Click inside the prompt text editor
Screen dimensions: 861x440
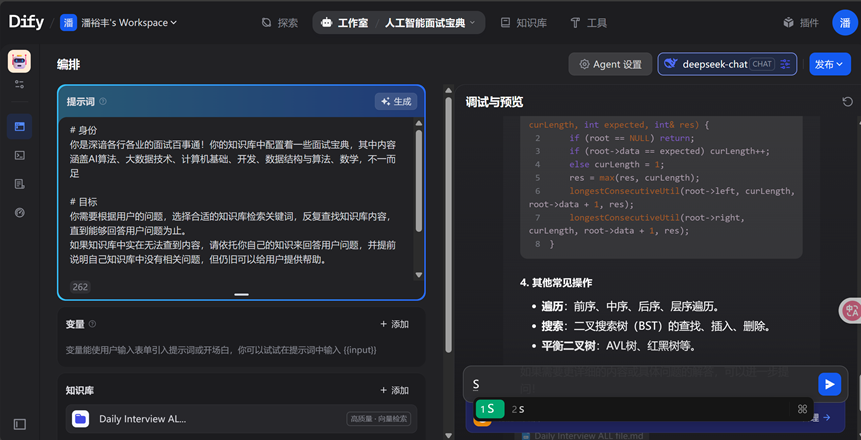[x=236, y=198]
